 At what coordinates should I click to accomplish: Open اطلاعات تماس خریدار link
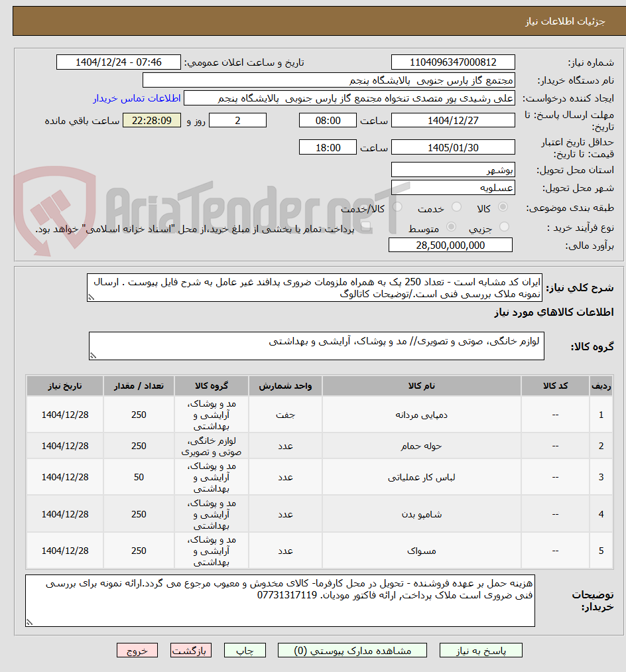[x=137, y=98]
